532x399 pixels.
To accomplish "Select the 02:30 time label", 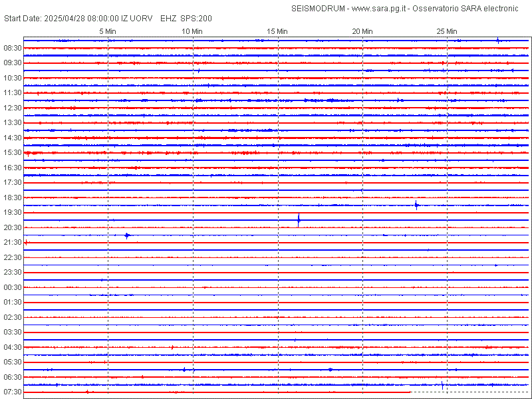I will (x=13, y=317).
